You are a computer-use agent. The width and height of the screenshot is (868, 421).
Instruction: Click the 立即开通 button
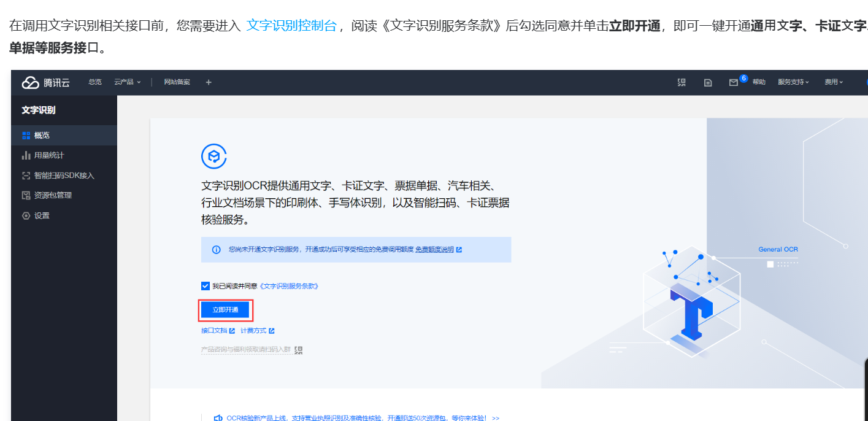click(225, 310)
